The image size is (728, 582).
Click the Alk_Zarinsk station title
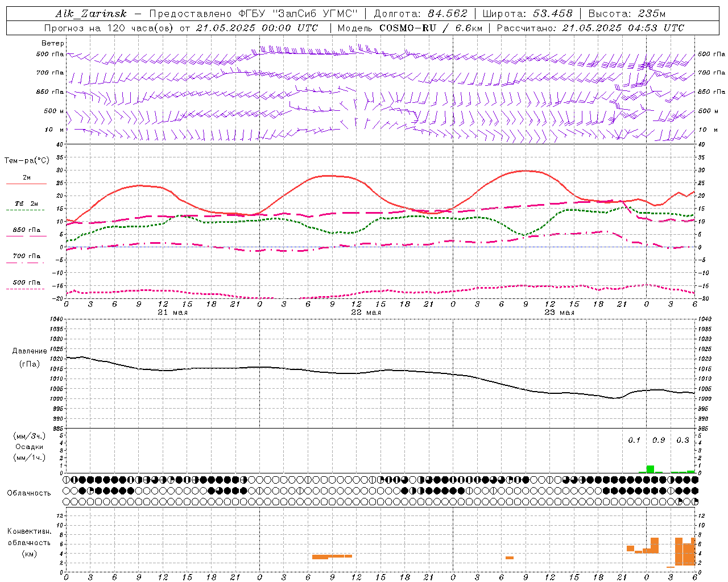pyautogui.click(x=91, y=14)
